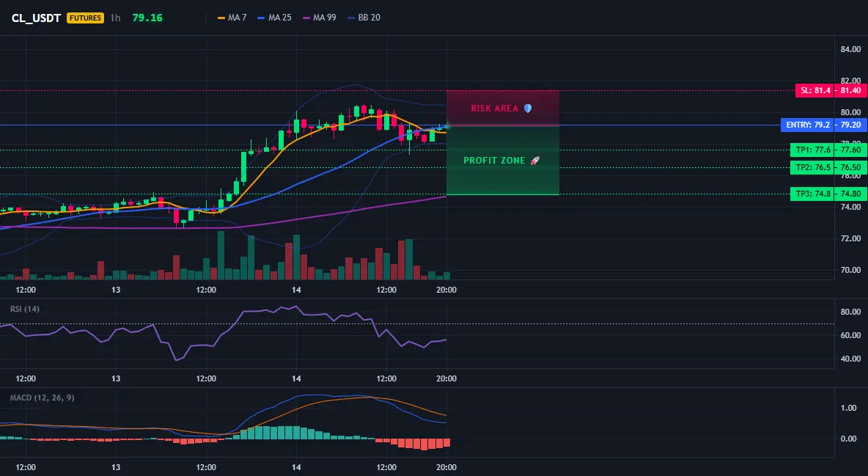Click the 81.40 value in stop-loss tag
Image resolution: width=868 pixels, height=476 pixels.
[851, 90]
